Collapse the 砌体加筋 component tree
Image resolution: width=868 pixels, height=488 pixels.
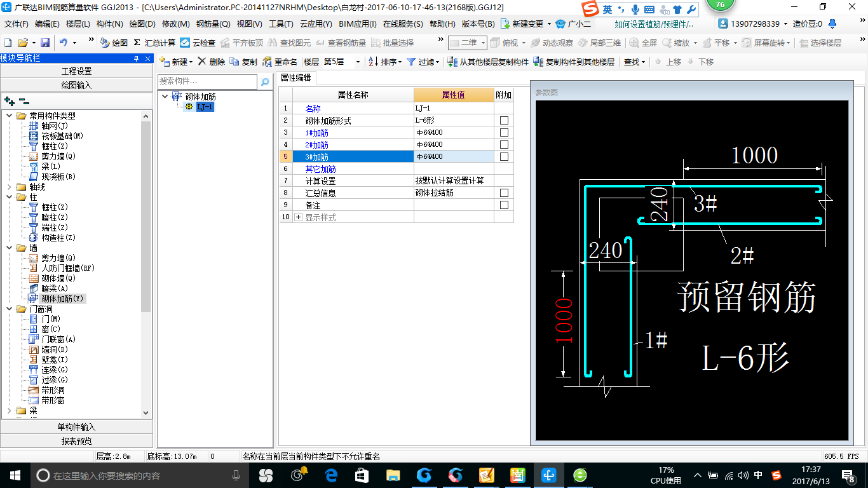[x=165, y=97]
